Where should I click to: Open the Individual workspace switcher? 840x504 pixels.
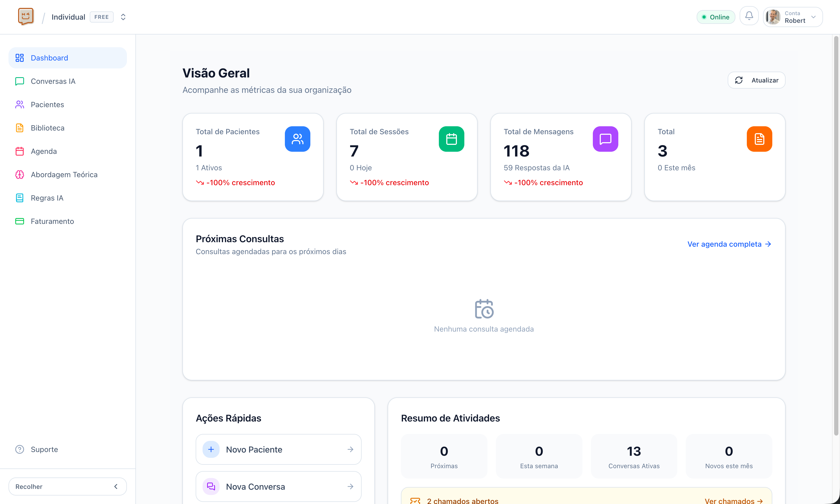(123, 17)
